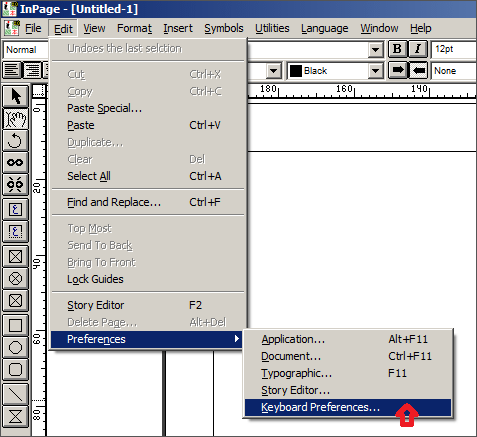Open the Language menu

(325, 28)
